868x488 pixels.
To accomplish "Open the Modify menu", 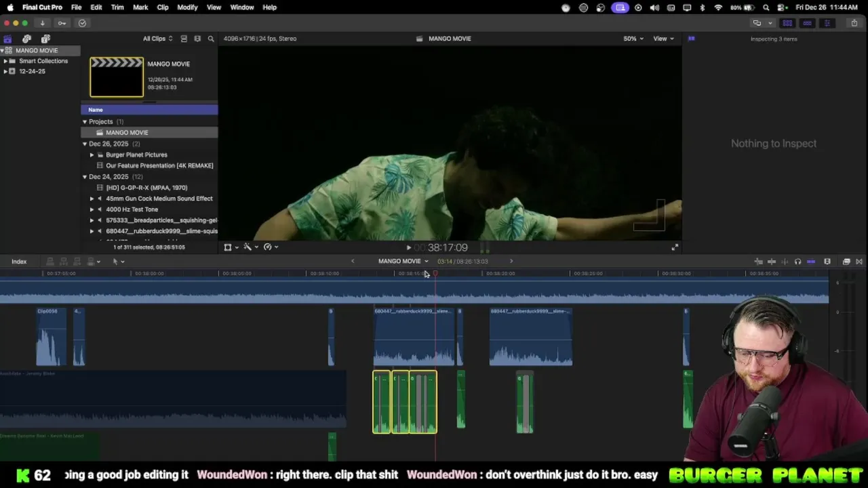I will coord(187,7).
